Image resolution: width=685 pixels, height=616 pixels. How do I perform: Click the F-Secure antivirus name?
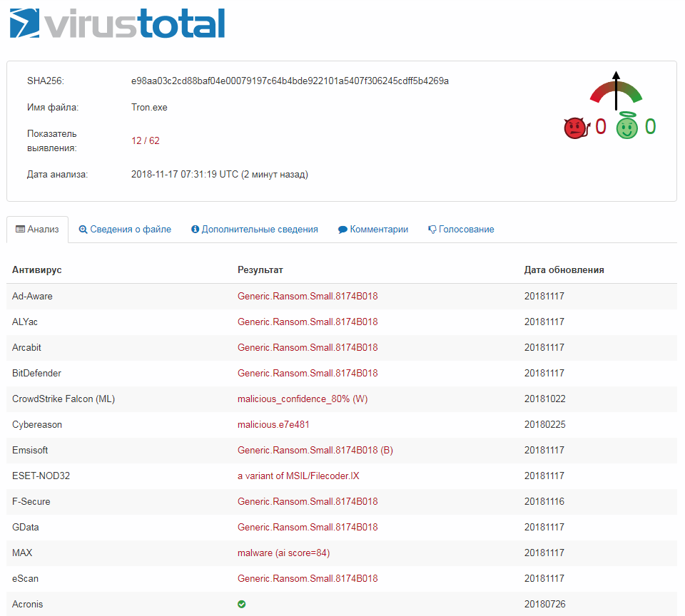pos(31,502)
